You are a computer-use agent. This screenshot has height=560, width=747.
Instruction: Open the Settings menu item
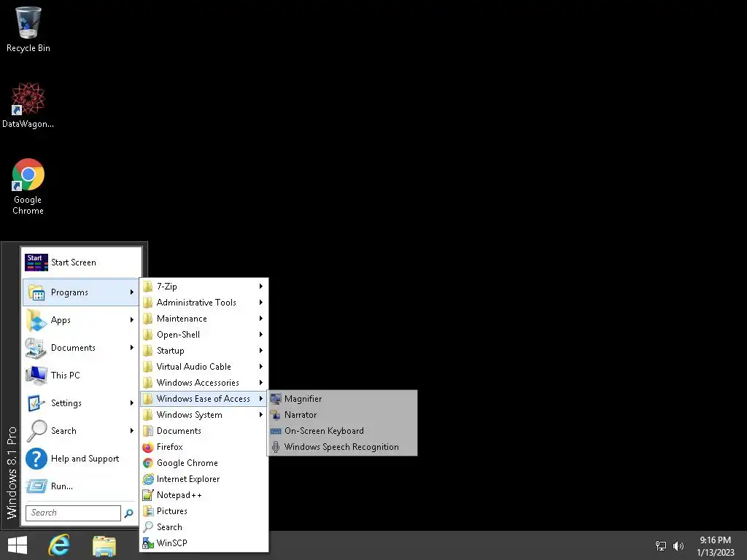click(x=80, y=402)
